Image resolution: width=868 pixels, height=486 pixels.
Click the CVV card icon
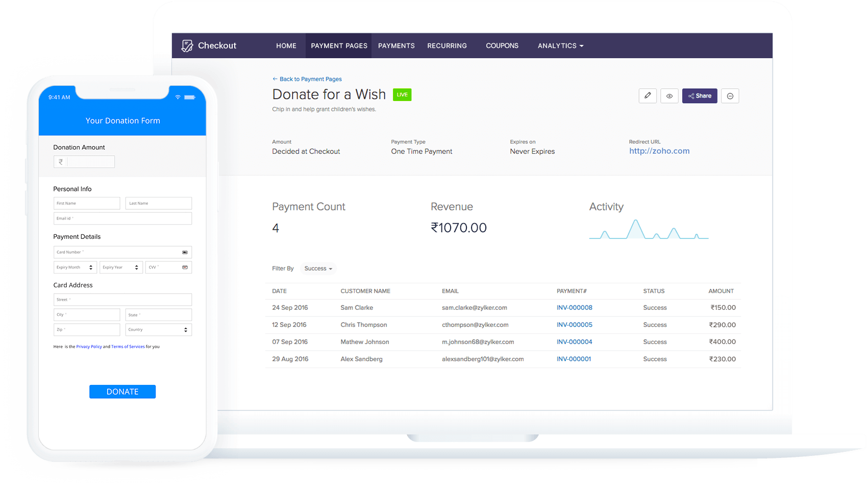pos(185,267)
